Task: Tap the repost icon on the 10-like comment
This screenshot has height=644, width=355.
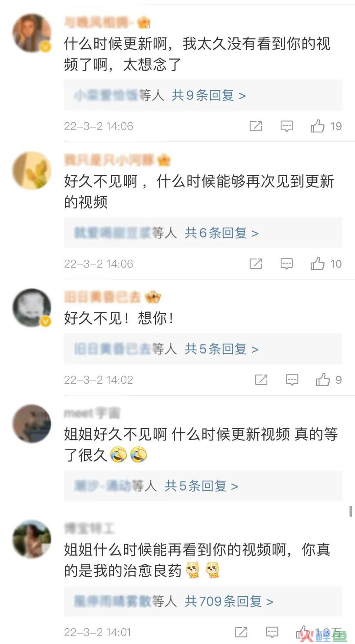Action: click(x=256, y=264)
